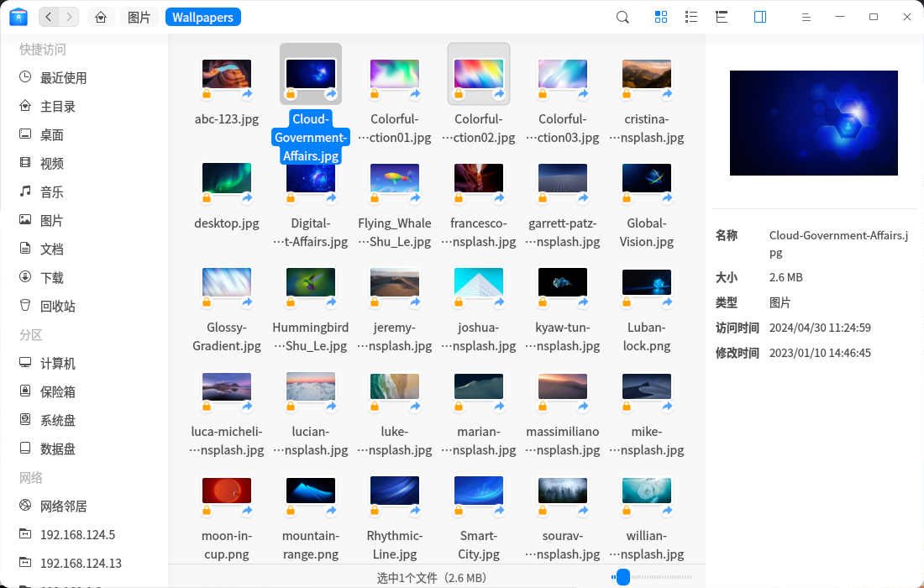Click the massimiliano...nsplash.jpg file name

point(563,441)
